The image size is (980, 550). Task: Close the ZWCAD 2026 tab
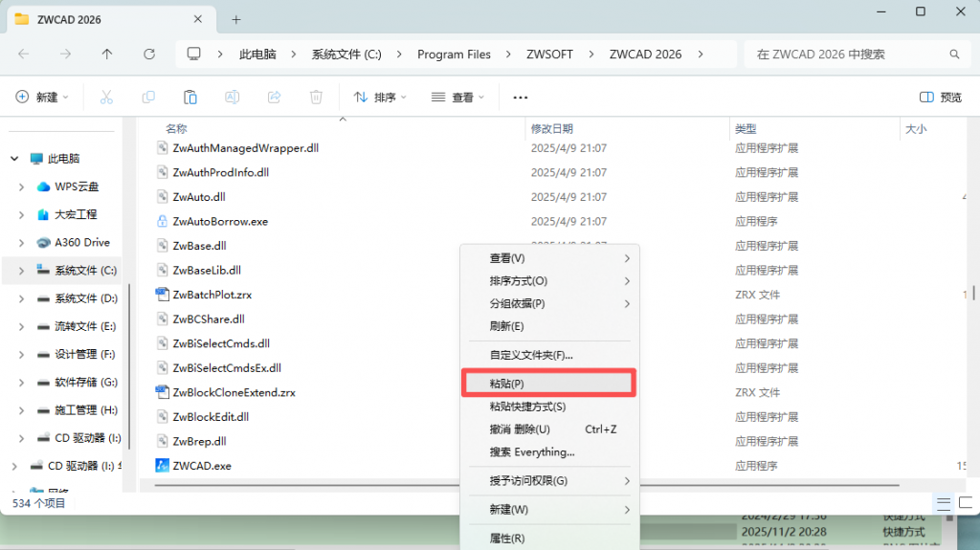coord(197,19)
